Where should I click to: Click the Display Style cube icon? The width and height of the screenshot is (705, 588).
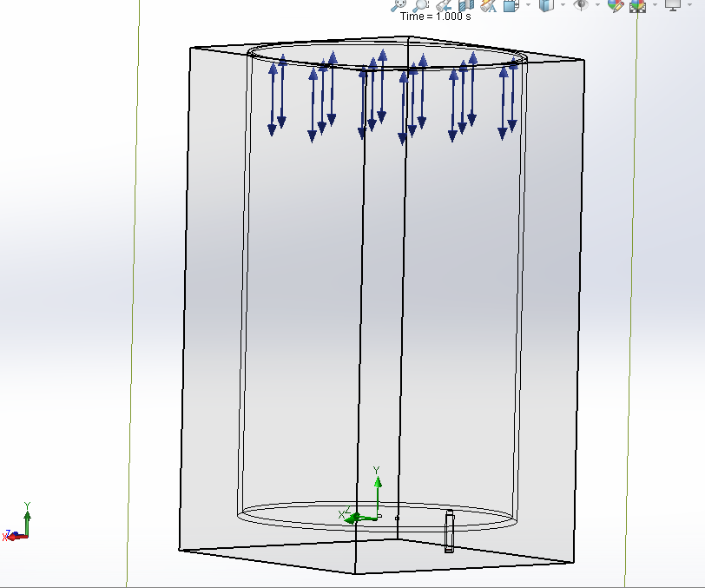[547, 7]
